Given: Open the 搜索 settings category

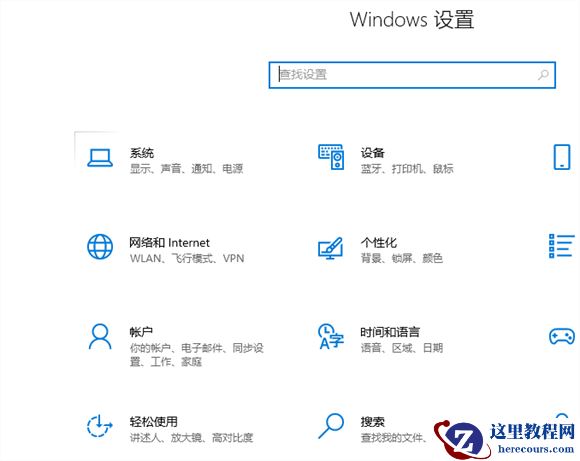Looking at the screenshot, I should [x=372, y=421].
